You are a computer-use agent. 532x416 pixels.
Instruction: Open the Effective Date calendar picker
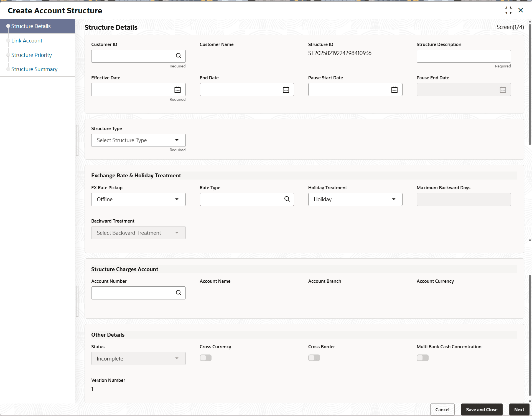[177, 90]
